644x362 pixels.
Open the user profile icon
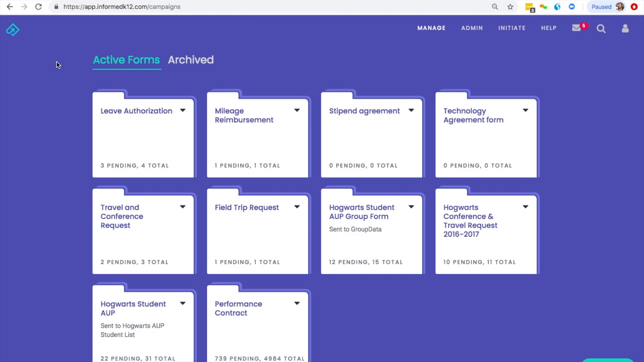(x=625, y=28)
